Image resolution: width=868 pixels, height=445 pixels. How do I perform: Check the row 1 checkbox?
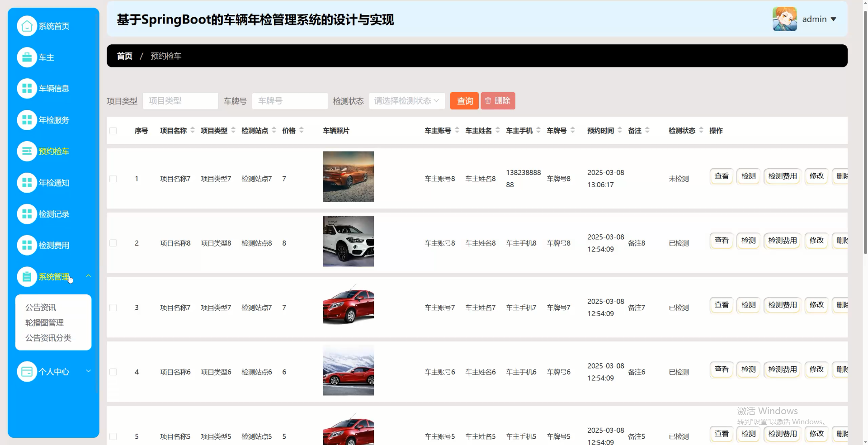coord(113,179)
